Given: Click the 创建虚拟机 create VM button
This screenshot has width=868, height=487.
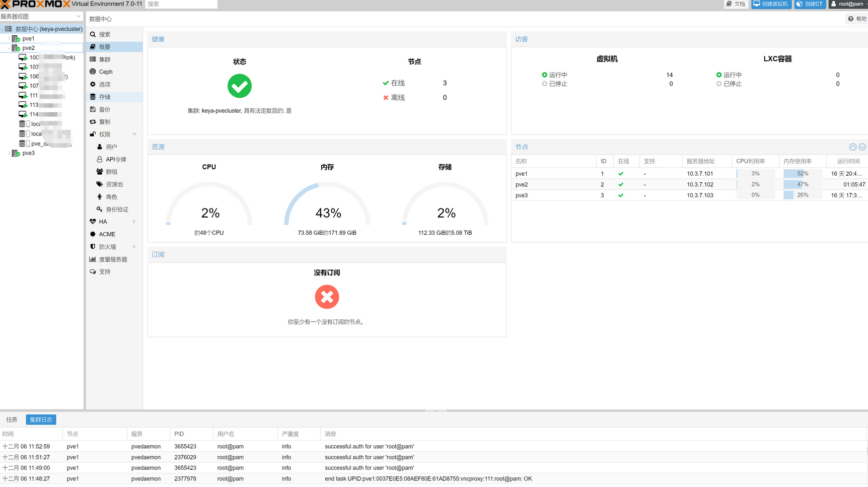Looking at the screenshot, I should (771, 4).
